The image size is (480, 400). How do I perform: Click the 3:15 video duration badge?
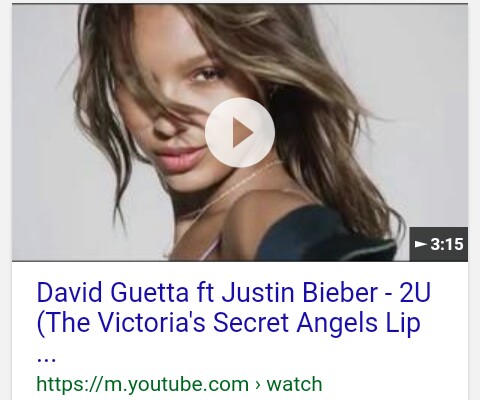point(439,244)
